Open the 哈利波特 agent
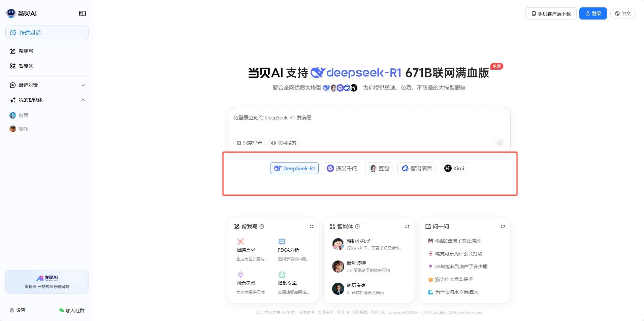This screenshot has width=644, height=321. 369,266
